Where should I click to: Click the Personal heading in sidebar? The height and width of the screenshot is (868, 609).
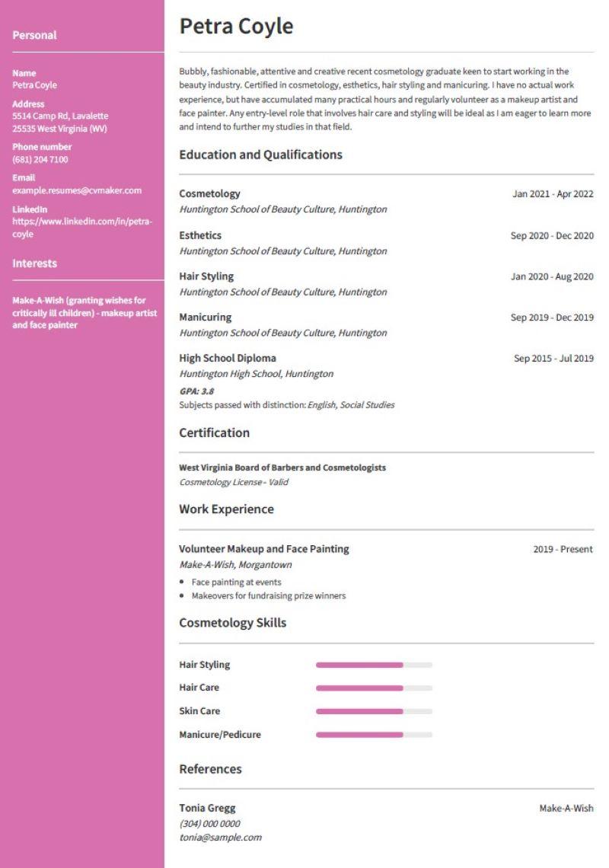pyautogui.click(x=34, y=35)
